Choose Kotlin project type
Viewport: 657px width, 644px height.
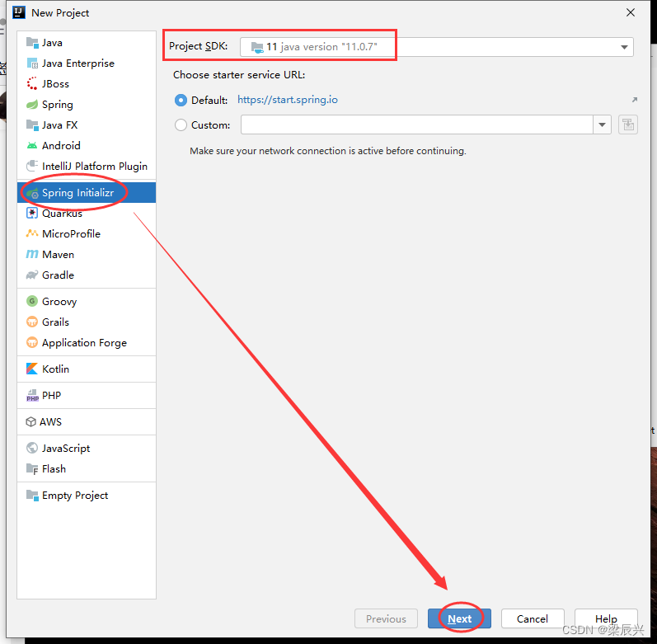[x=87, y=369]
